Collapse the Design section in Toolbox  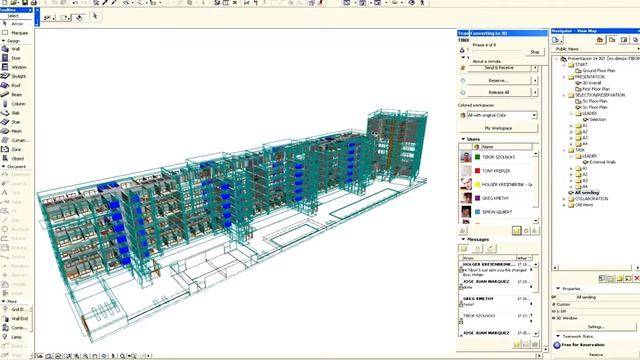pos(4,41)
